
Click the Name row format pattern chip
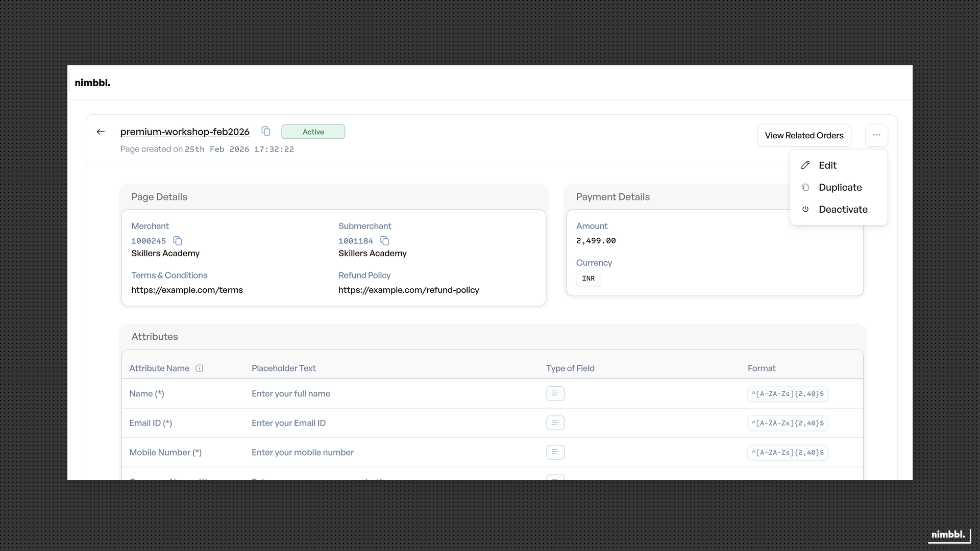788,393
